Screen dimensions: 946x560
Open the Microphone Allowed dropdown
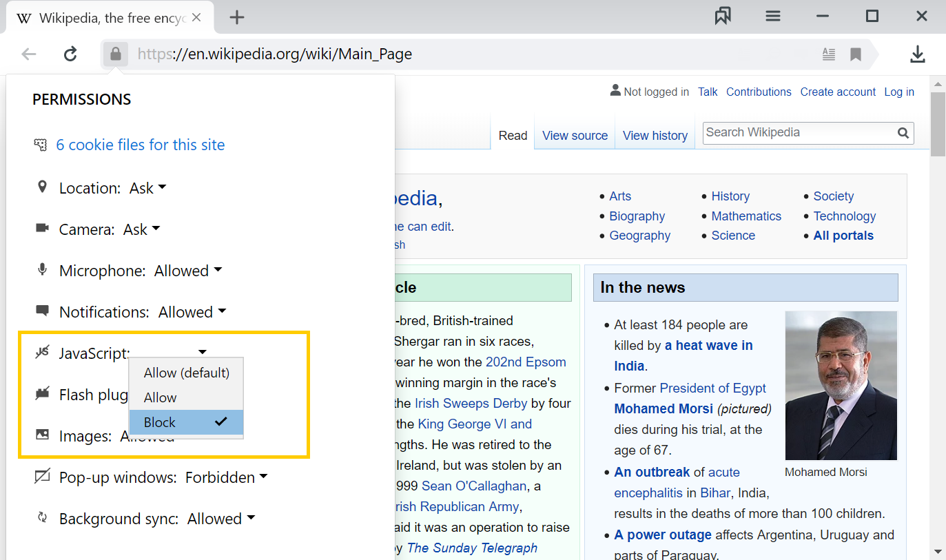pos(188,271)
